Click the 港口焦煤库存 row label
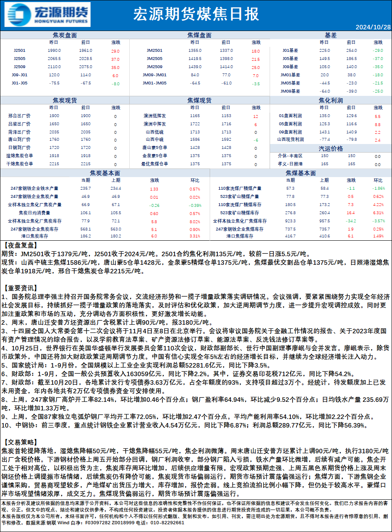Screen dimensions: 392x532 tap(240, 236)
